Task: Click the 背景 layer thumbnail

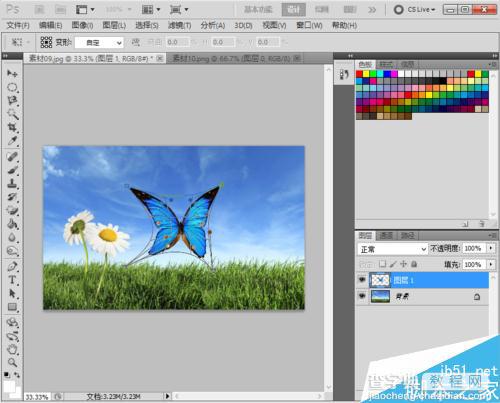Action: coord(380,296)
